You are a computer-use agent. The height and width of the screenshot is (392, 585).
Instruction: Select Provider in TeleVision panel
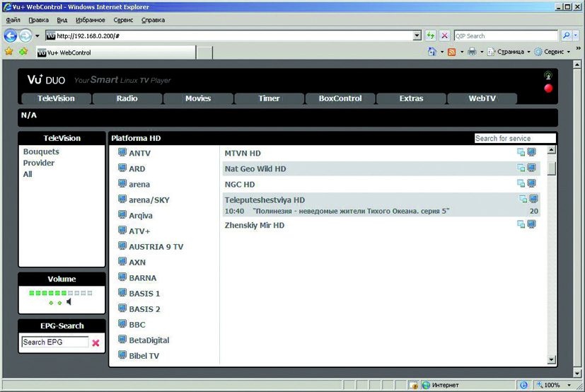(39, 163)
